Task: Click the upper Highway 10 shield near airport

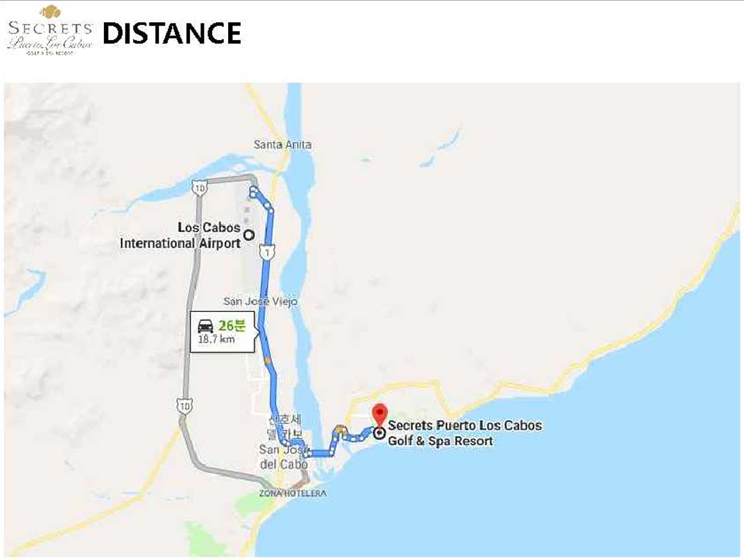Action: (199, 188)
